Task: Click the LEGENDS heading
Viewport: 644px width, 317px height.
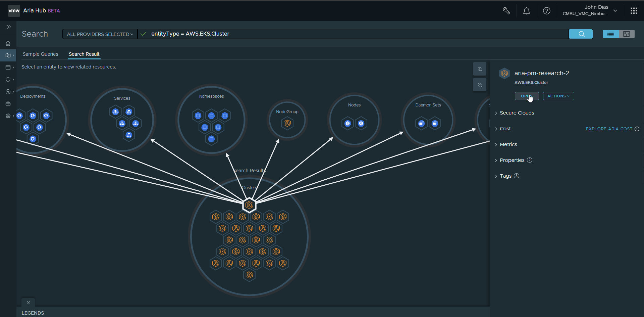Action: coord(33,313)
